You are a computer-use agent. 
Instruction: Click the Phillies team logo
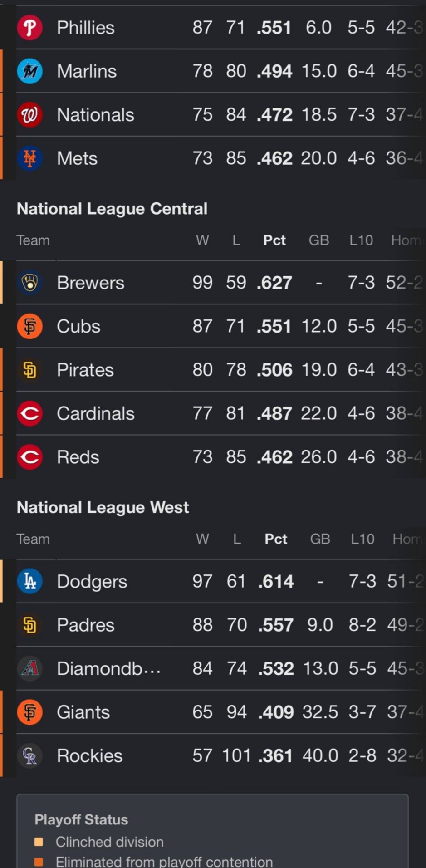coord(30,28)
